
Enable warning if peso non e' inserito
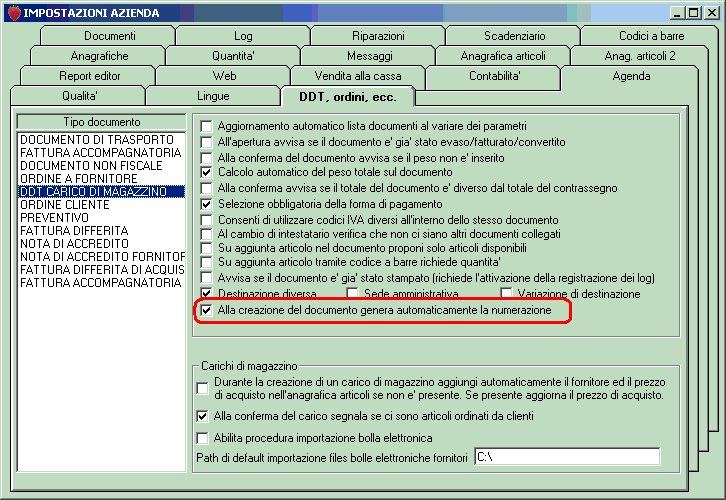click(x=207, y=158)
